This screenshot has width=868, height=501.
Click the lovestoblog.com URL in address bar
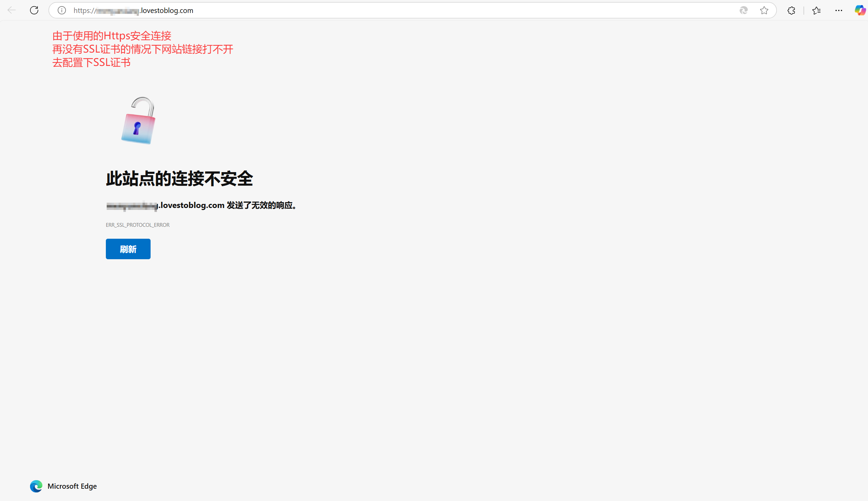tap(167, 11)
